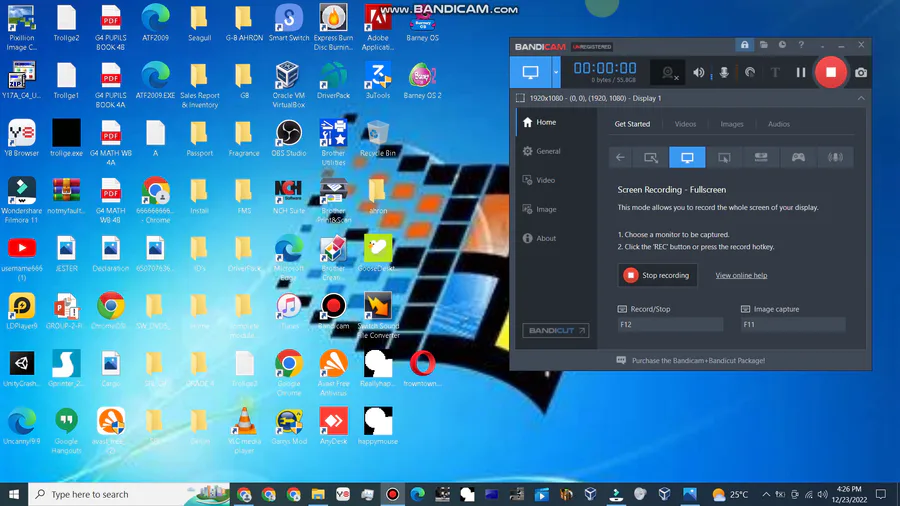Switch to the Images tab
This screenshot has height=506, width=900.
coord(732,124)
